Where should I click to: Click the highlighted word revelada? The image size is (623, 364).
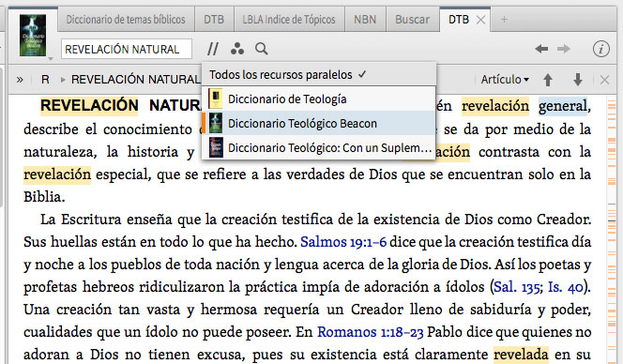pos(521,355)
